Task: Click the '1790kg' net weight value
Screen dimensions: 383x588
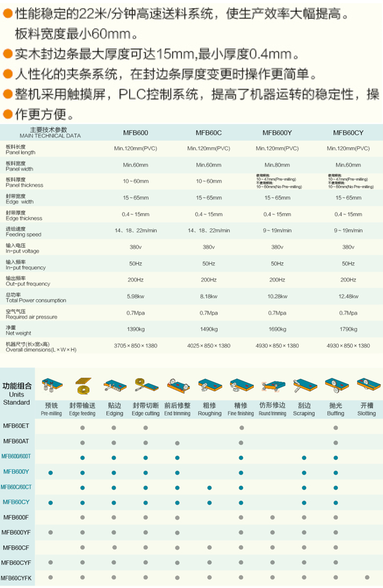Action: click(x=348, y=329)
